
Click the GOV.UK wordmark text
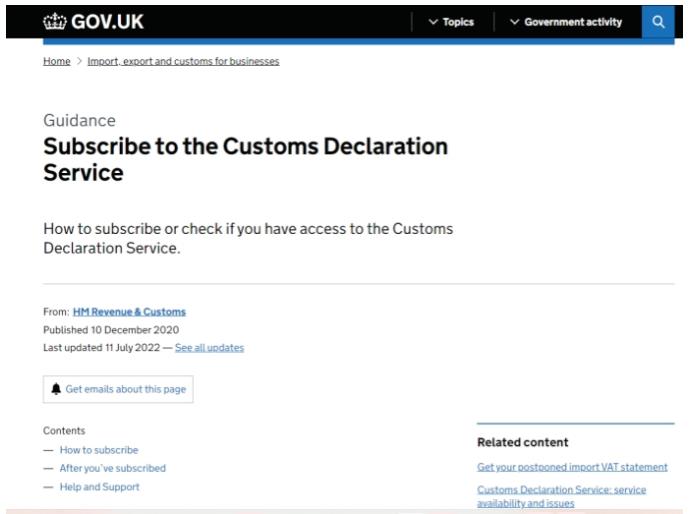108,21
